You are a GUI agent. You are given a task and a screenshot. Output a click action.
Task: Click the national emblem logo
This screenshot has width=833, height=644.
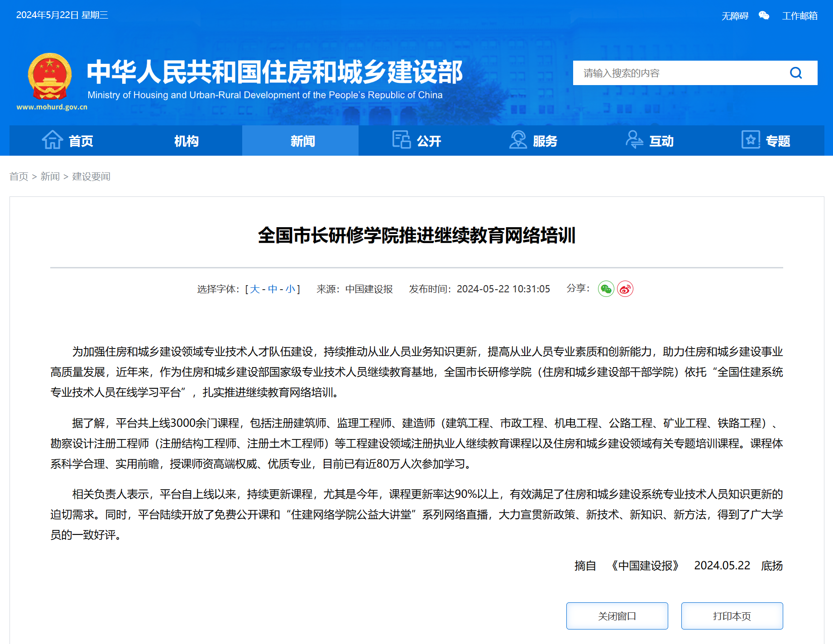click(x=50, y=76)
